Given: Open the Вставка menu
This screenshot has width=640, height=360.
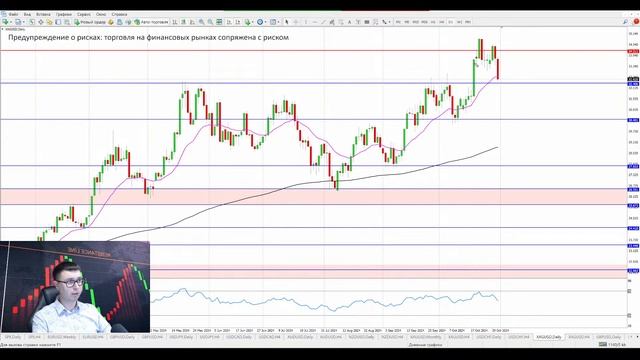Looking at the screenshot, I should pyautogui.click(x=43, y=14).
